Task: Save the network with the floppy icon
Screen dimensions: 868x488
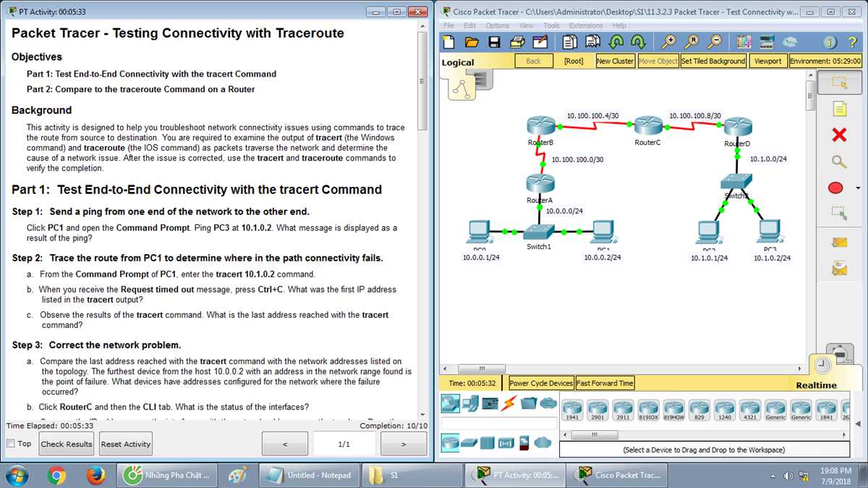Action: [x=495, y=42]
